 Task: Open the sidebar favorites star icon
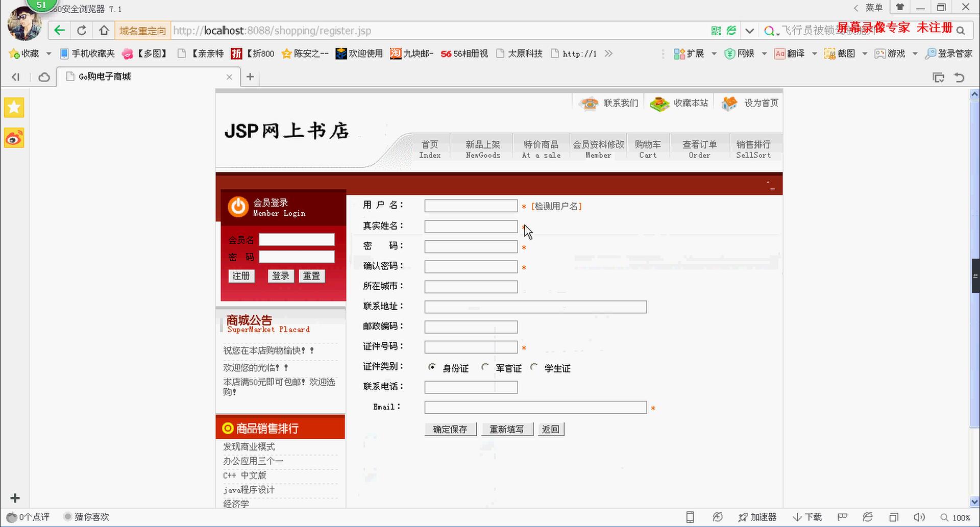pos(14,108)
